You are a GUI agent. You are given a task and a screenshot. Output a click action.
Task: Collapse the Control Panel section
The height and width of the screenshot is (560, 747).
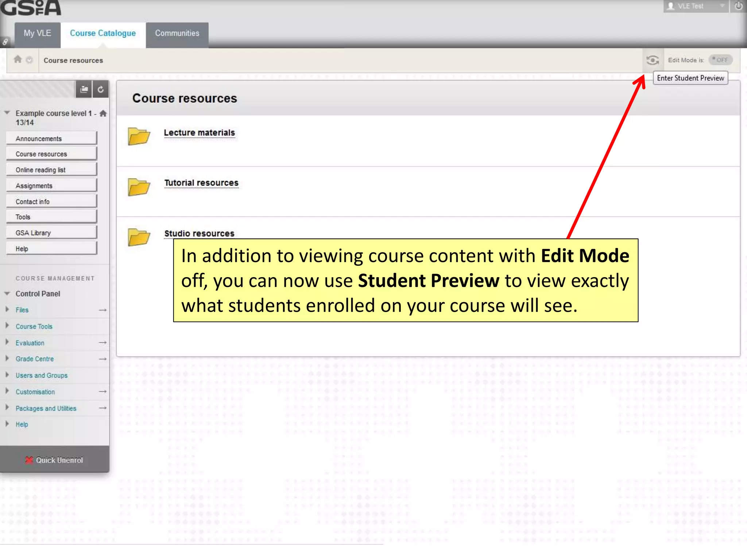(7, 293)
